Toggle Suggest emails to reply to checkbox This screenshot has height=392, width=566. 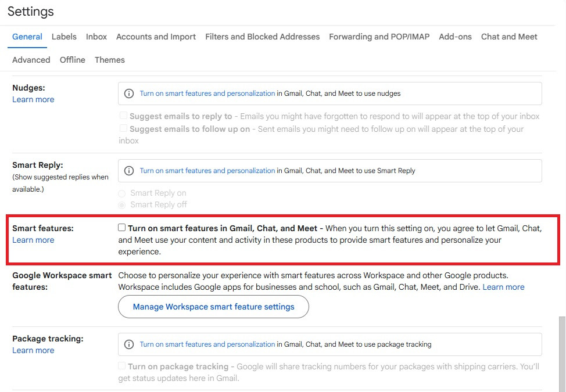(x=123, y=116)
